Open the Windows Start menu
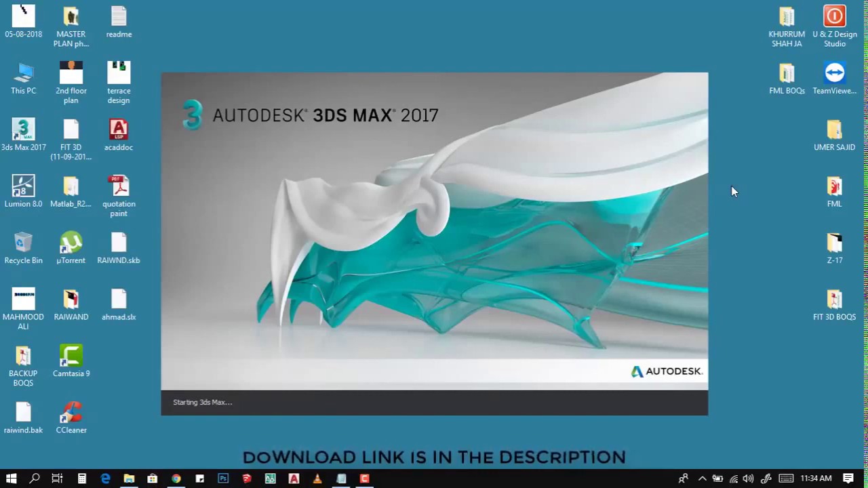The height and width of the screenshot is (488, 868). [11, 479]
